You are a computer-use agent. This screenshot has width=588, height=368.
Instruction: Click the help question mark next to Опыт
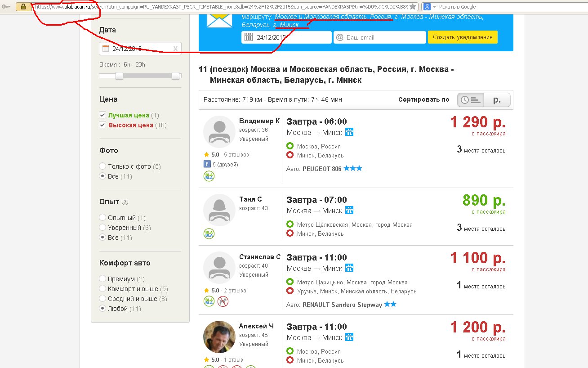pyautogui.click(x=125, y=202)
